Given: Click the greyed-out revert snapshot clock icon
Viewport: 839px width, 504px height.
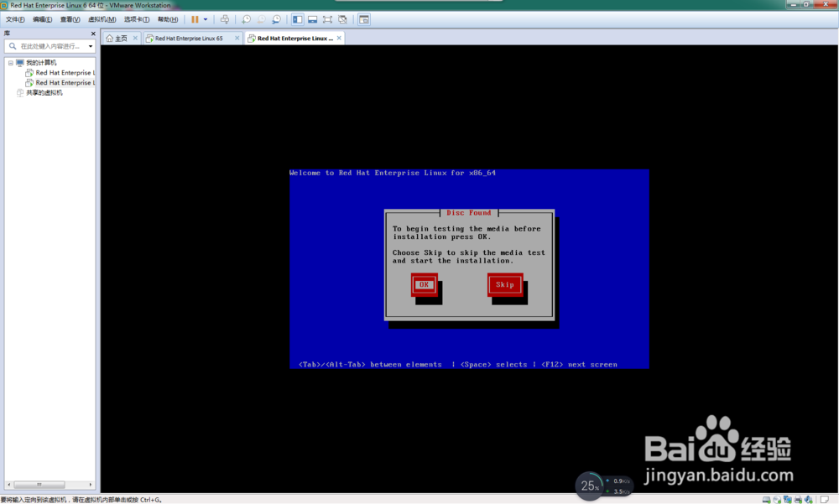Looking at the screenshot, I should click(261, 19).
